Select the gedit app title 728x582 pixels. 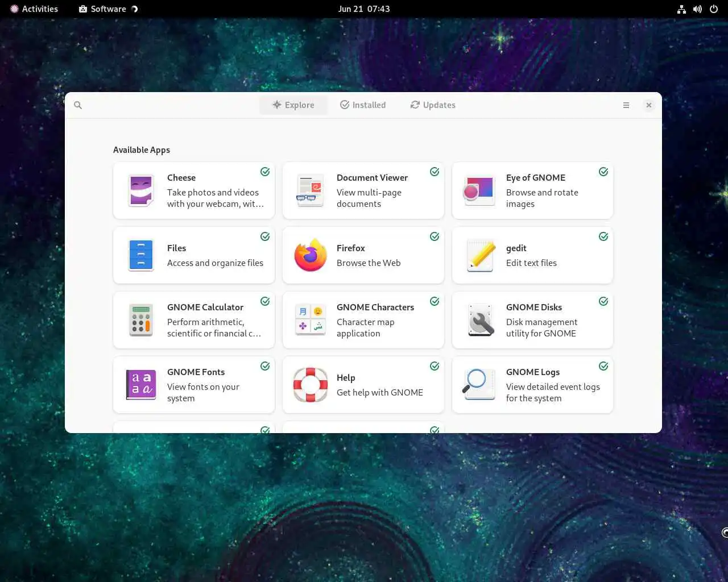click(x=516, y=248)
